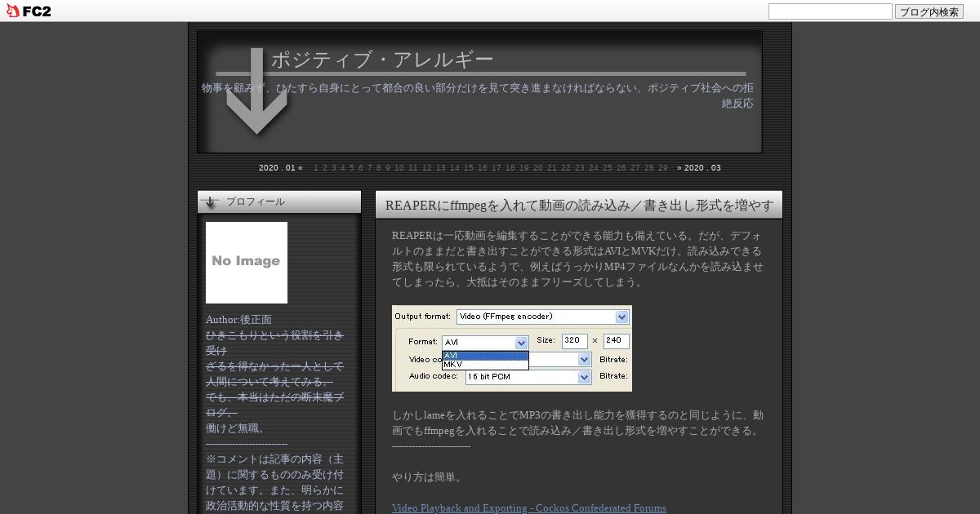
Task: Select calendar day 10
Action: (399, 168)
